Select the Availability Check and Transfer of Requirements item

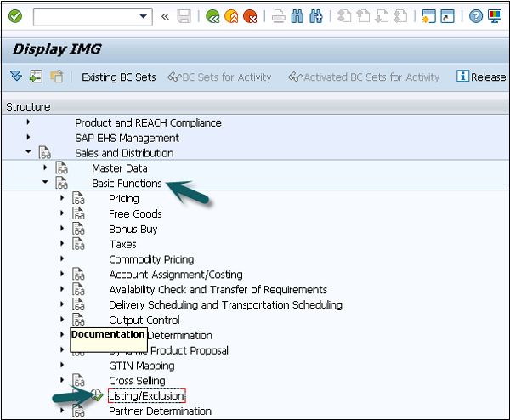point(218,290)
